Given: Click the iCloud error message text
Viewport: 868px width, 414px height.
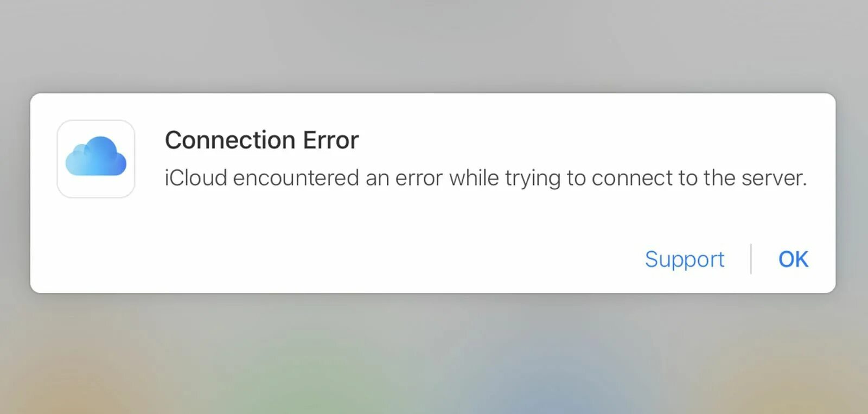Looking at the screenshot, I should coord(486,178).
